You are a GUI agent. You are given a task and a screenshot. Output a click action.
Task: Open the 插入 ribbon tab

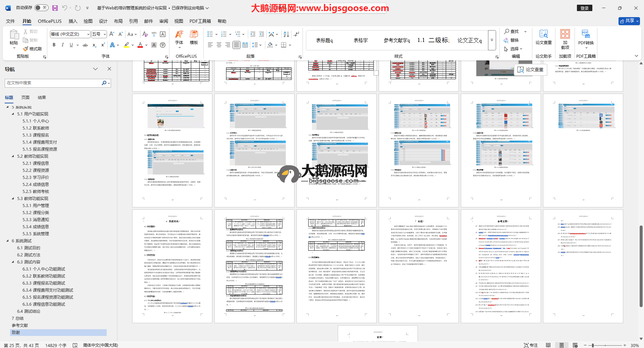[x=73, y=21]
